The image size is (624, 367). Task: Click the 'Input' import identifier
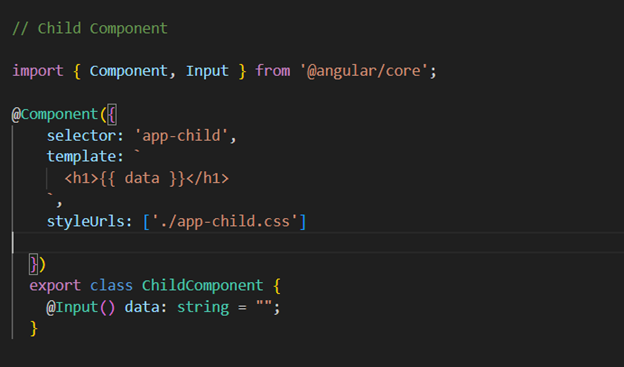pos(207,71)
